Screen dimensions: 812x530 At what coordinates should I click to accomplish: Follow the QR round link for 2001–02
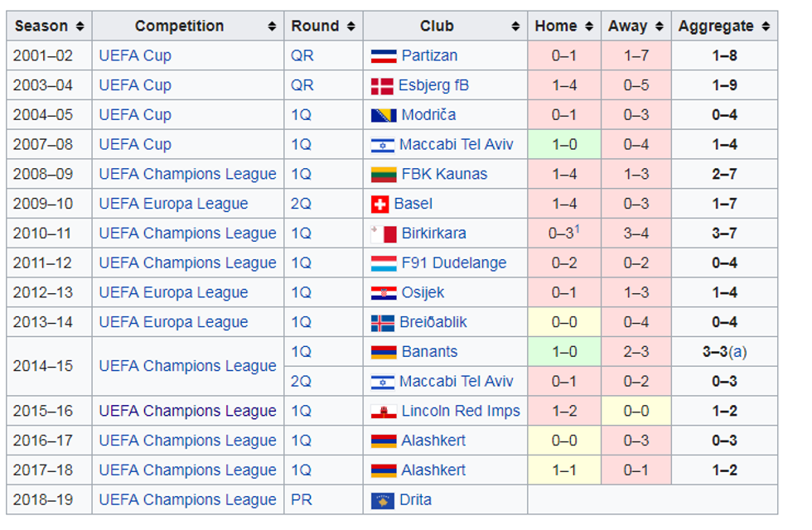(302, 55)
